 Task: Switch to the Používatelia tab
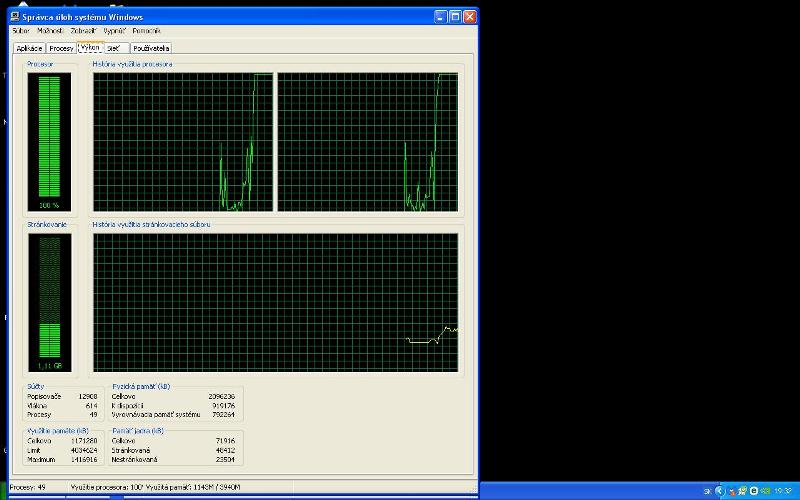[151, 48]
